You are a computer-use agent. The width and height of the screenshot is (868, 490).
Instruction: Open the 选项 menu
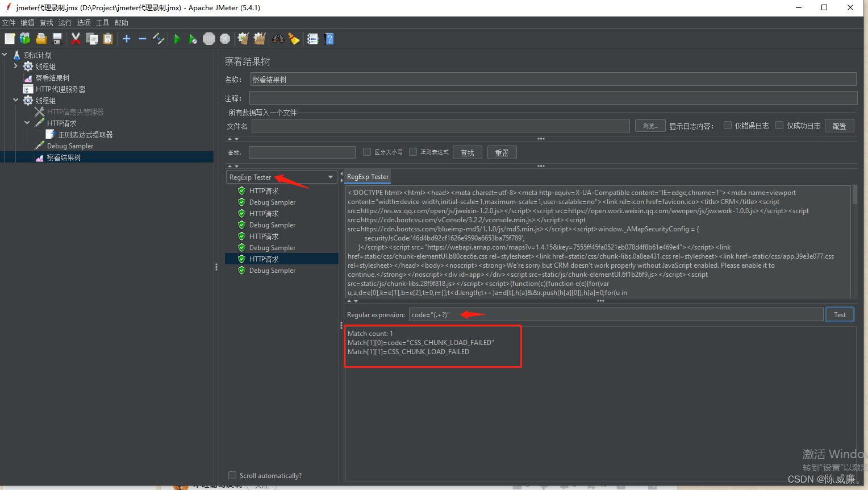tap(84, 23)
